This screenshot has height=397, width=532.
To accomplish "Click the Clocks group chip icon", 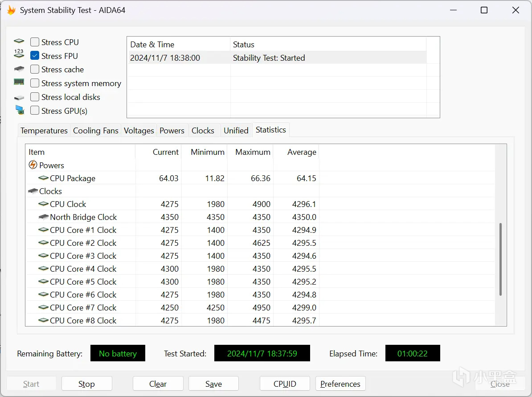I will pos(33,191).
